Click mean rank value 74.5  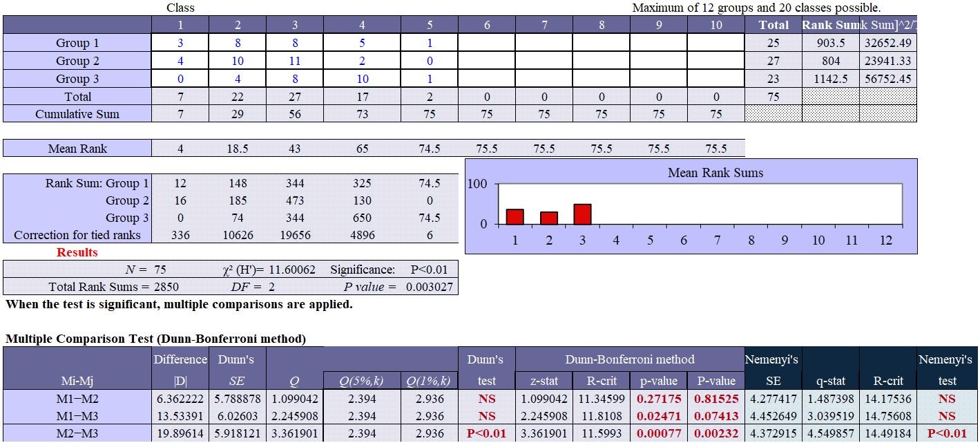pos(430,149)
